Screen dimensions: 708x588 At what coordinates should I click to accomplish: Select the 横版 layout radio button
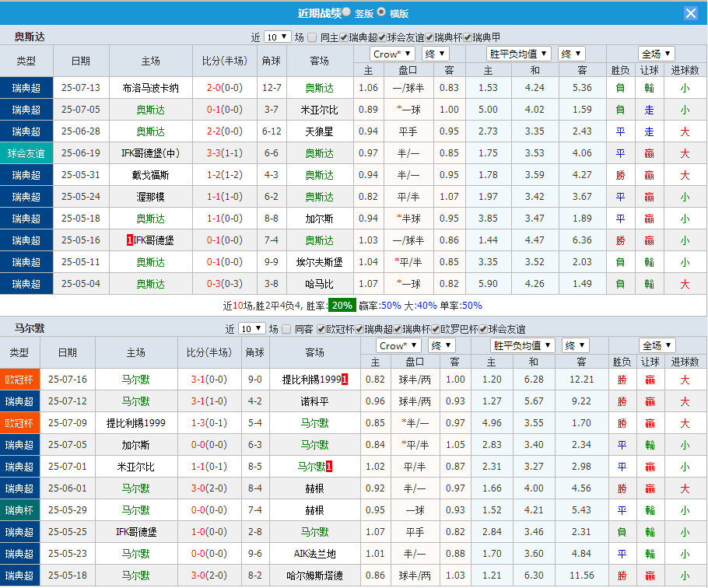pyautogui.click(x=380, y=12)
